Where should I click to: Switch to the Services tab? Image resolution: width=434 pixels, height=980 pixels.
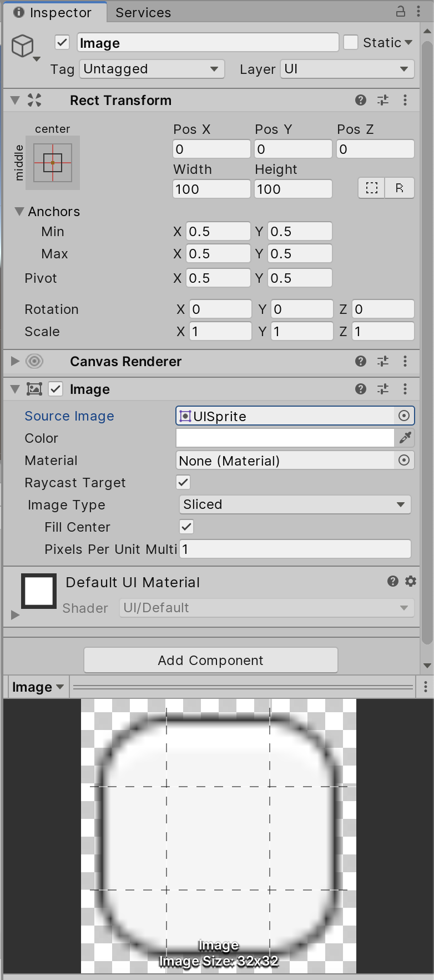[x=143, y=12]
